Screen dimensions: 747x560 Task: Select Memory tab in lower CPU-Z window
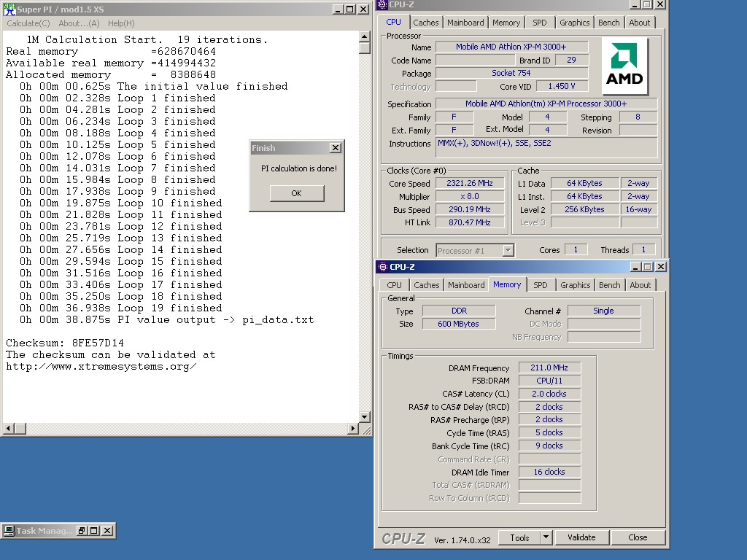pyautogui.click(x=507, y=284)
